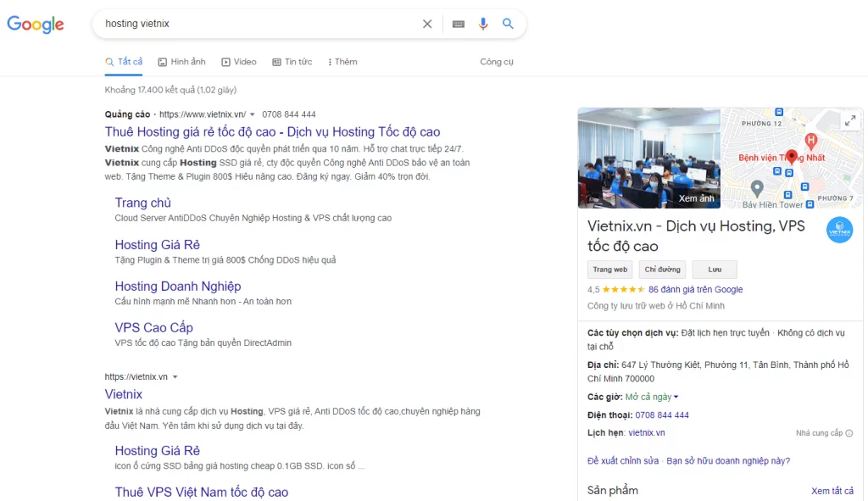Open ad headline Thuê Hosting giá rẻ tốc độ cao

pyautogui.click(x=272, y=131)
